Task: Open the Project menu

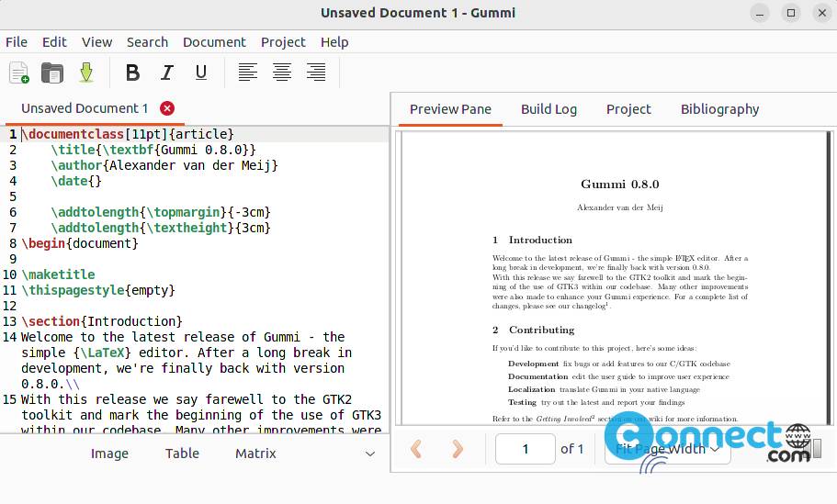Action: click(283, 42)
